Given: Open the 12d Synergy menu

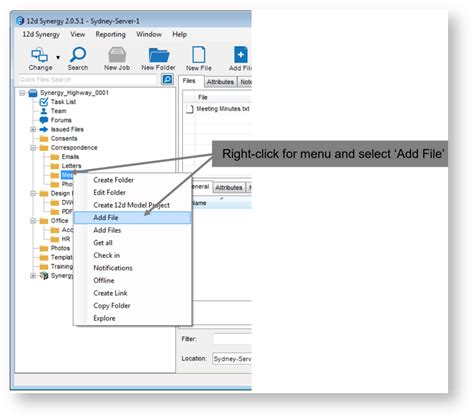Looking at the screenshot, I should tap(41, 34).
